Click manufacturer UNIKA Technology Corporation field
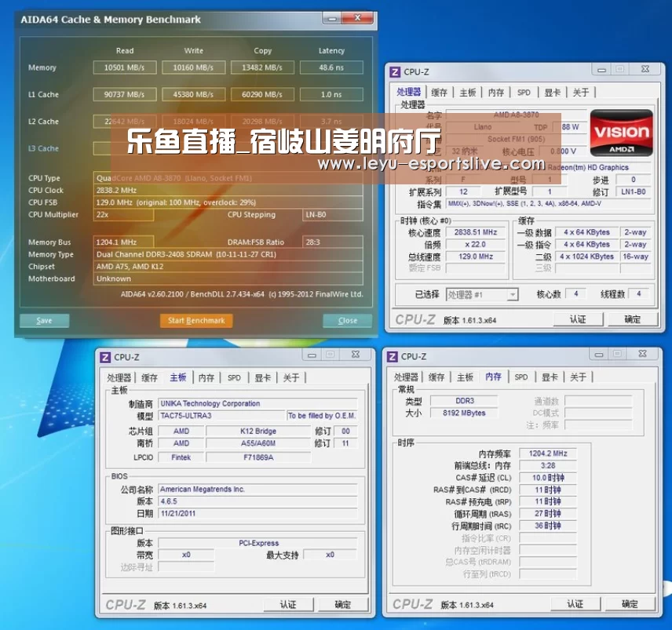This screenshot has width=672, height=630. [257, 403]
